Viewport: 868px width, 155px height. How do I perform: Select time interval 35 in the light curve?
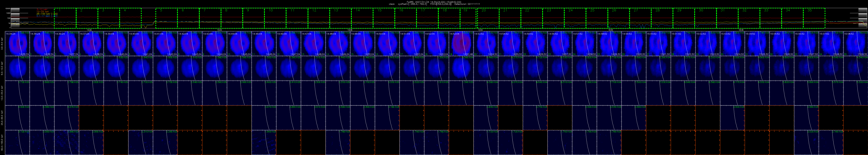[814, 18]
